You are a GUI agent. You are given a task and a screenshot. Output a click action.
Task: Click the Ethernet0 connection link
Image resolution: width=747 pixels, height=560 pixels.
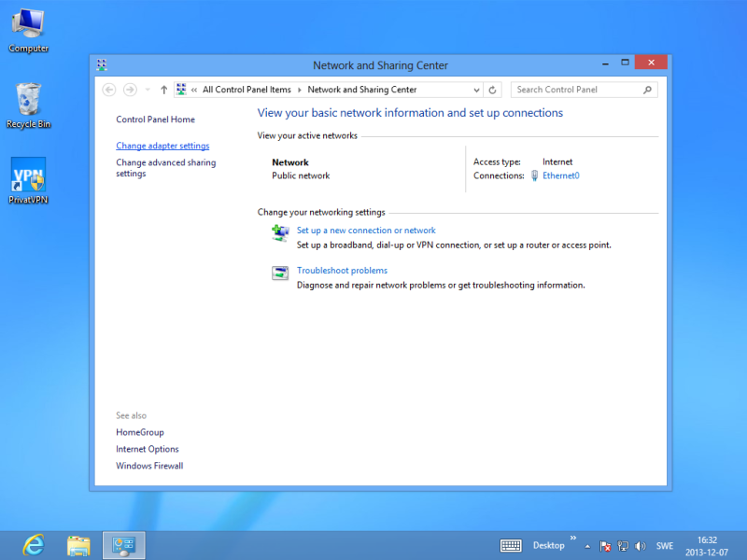click(x=560, y=175)
